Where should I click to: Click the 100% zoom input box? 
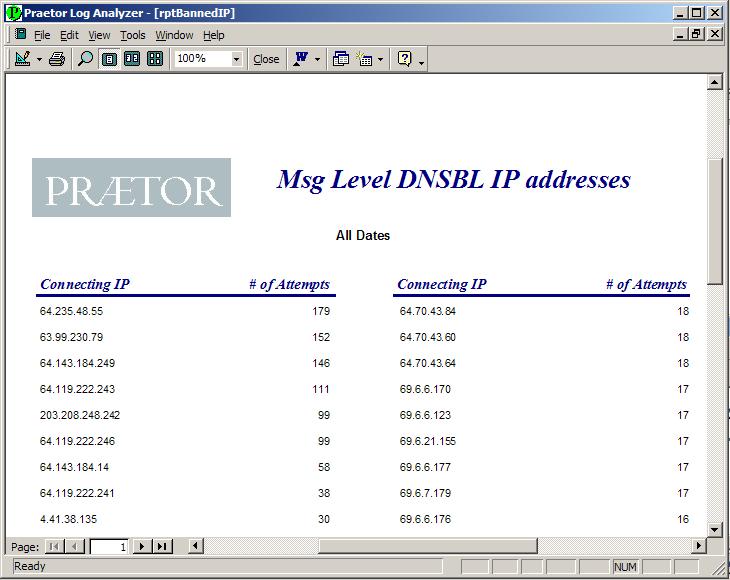203,59
